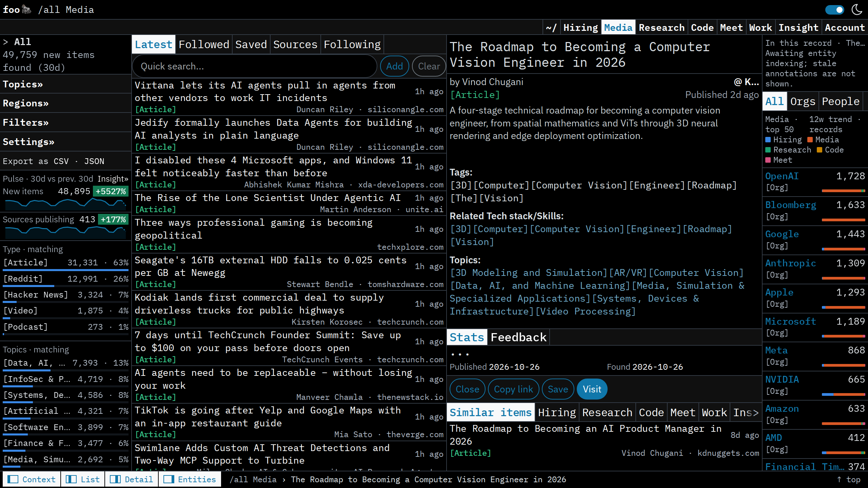Switch to the Saved tab
868x488 pixels.
pos(251,44)
